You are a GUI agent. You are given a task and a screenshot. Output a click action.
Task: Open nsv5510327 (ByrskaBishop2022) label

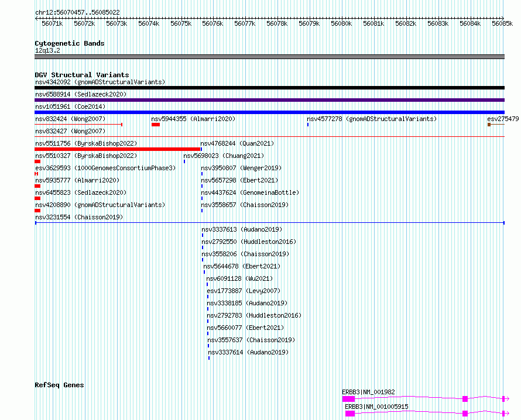86,156
